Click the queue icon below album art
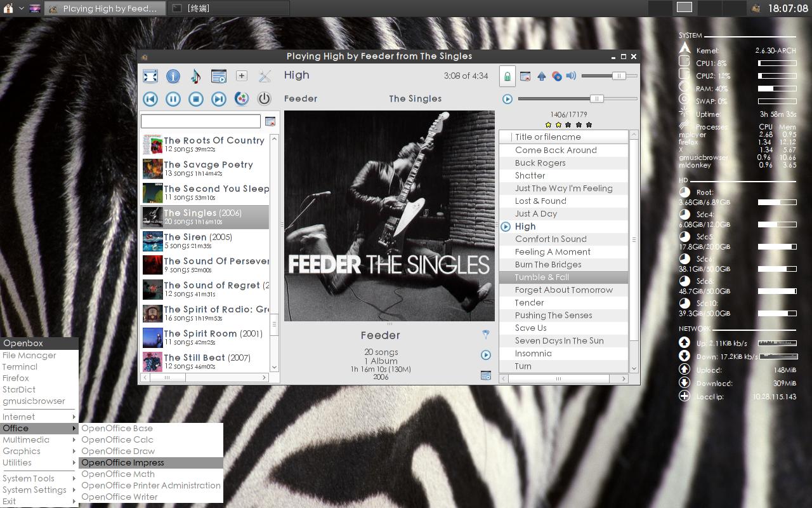 [486, 375]
